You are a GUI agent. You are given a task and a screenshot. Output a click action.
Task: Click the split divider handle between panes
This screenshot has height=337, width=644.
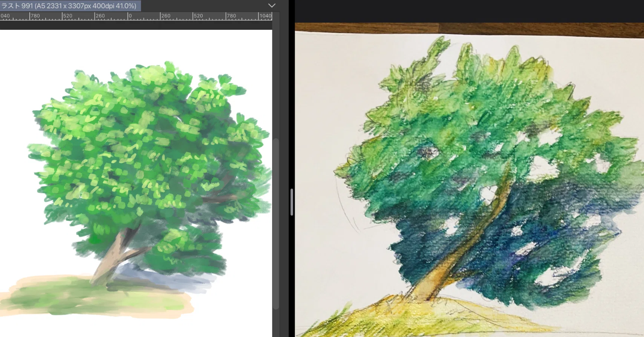coord(292,202)
